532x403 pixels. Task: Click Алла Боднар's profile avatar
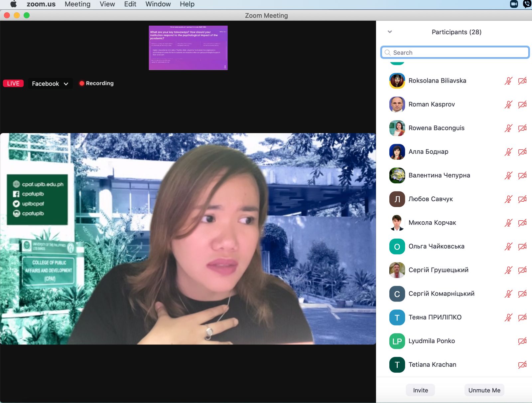pyautogui.click(x=397, y=152)
